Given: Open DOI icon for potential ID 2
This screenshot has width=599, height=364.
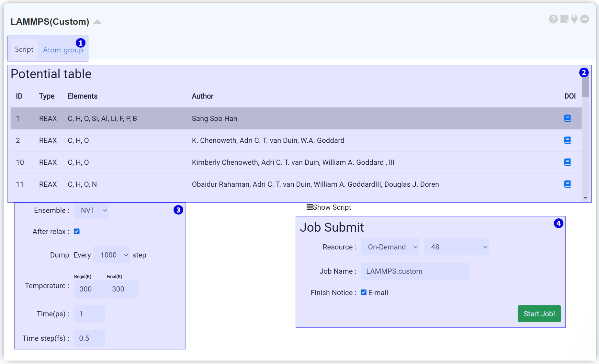Looking at the screenshot, I should (567, 140).
